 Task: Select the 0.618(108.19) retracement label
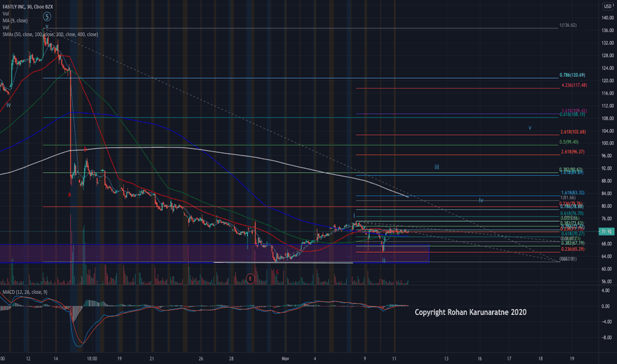[x=572, y=114]
